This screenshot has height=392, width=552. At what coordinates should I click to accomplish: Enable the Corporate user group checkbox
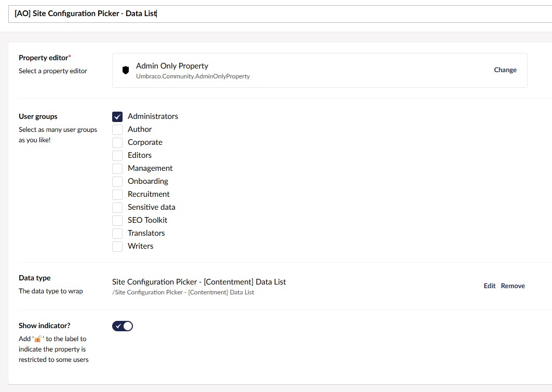tap(117, 143)
